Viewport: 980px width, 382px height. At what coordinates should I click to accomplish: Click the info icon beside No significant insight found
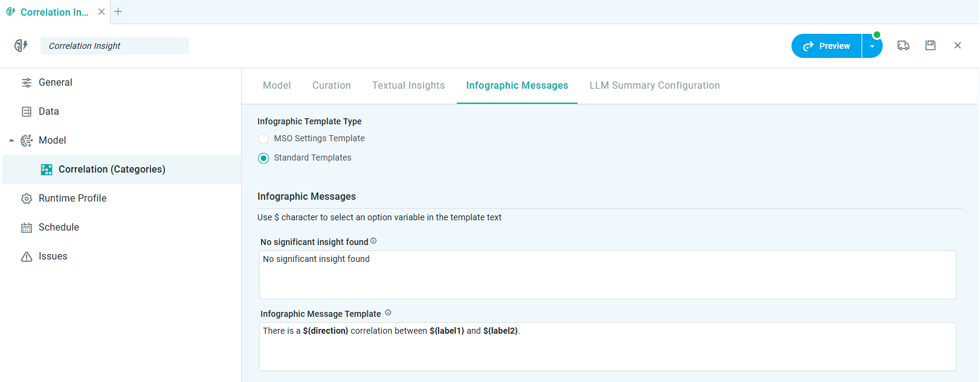[373, 241]
